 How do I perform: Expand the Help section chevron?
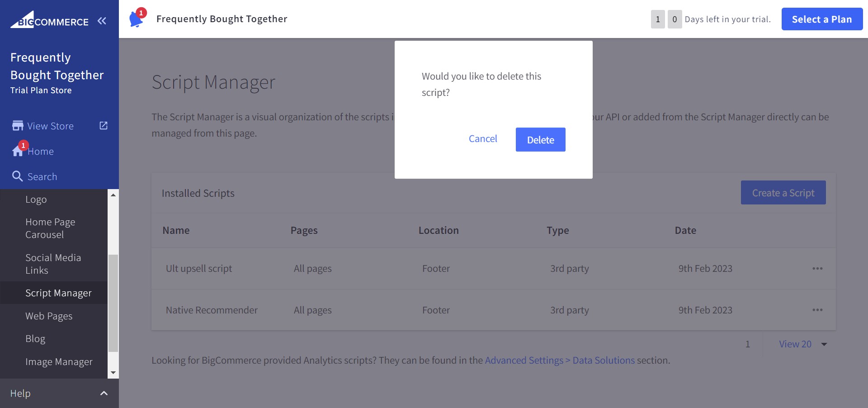[x=104, y=394]
